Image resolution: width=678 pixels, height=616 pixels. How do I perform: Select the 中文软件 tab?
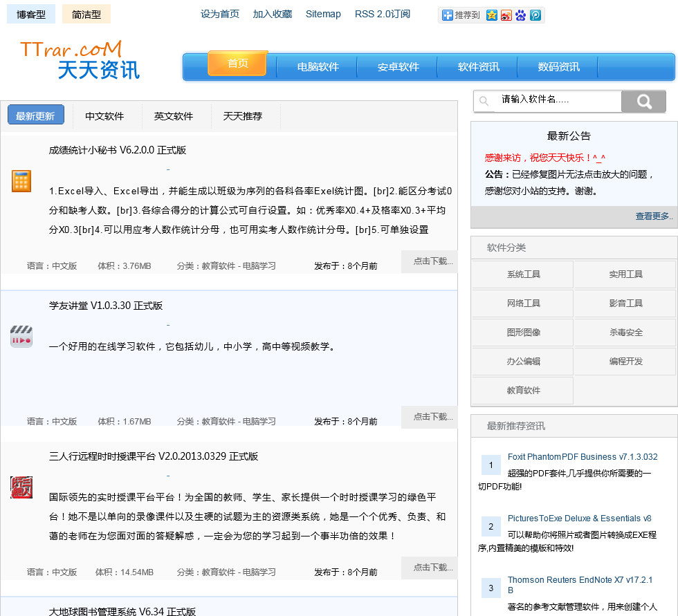point(104,116)
